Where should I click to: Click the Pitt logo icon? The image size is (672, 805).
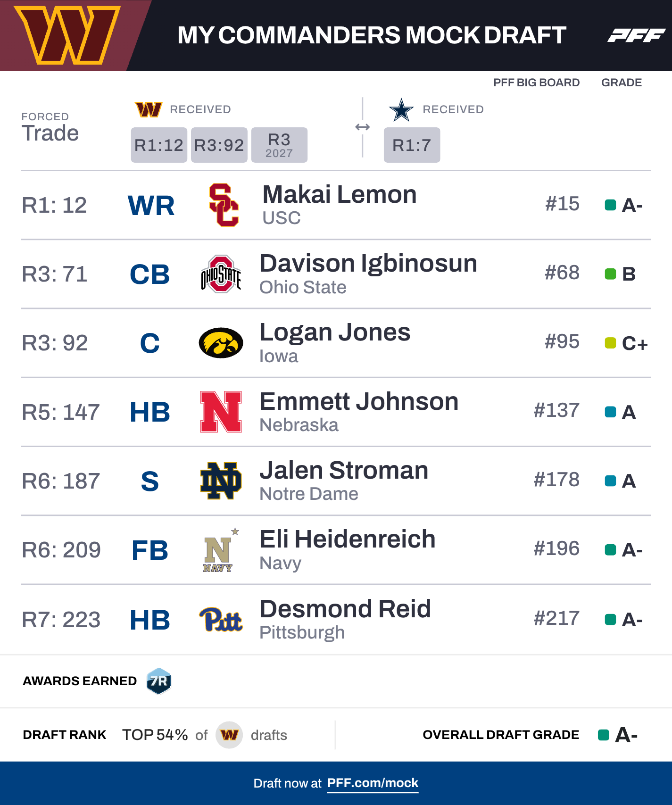click(x=221, y=619)
